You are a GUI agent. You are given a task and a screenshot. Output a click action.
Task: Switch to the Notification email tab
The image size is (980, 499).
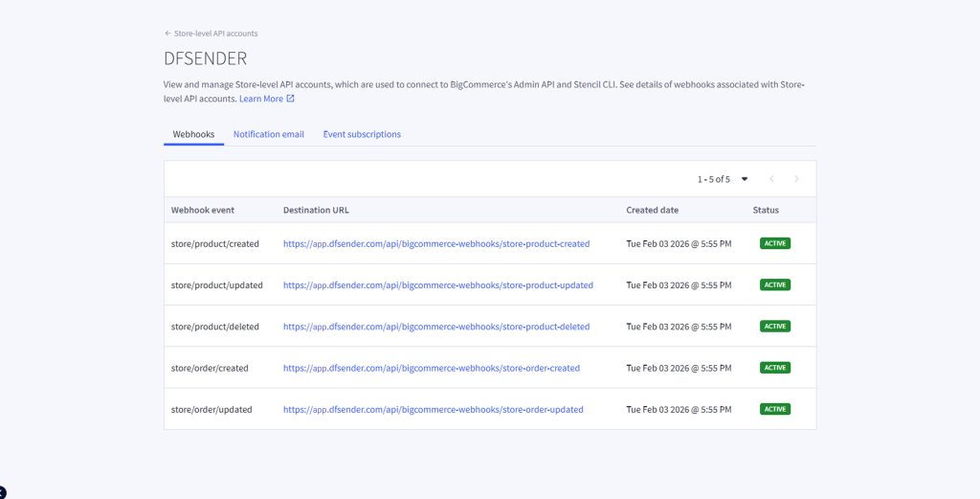[x=269, y=134]
